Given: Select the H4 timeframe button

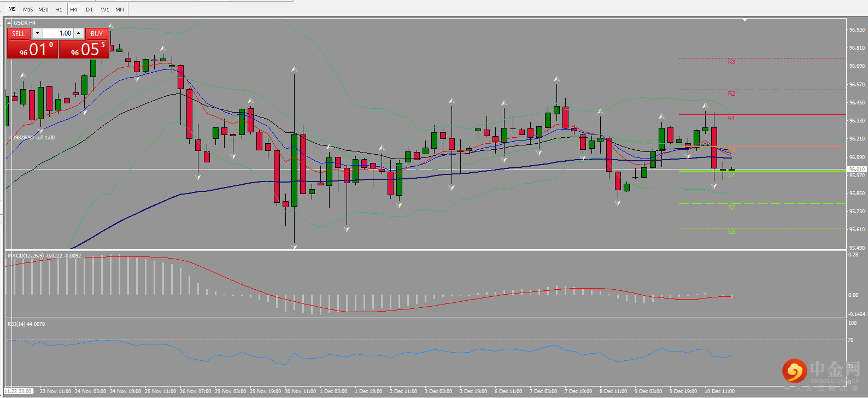Looking at the screenshot, I should 74,9.
